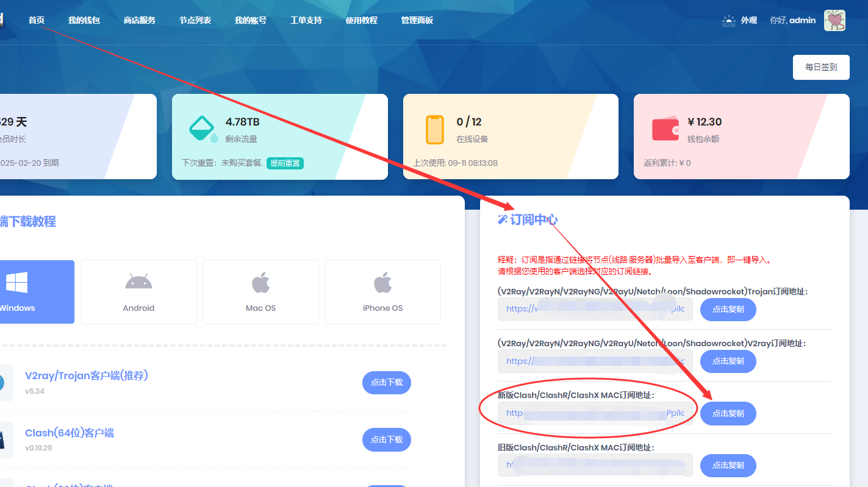This screenshot has height=487, width=868.
Task: Copy the 旧版Clash subscription address
Action: click(728, 465)
